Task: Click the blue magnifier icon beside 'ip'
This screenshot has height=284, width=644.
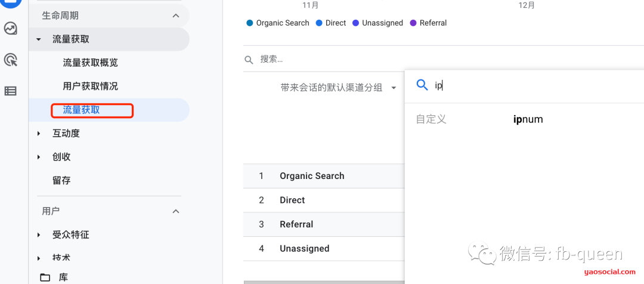Action: (422, 85)
